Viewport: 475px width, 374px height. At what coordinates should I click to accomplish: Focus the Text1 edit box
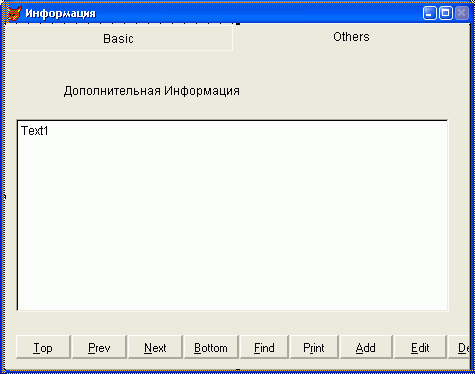[232, 215]
